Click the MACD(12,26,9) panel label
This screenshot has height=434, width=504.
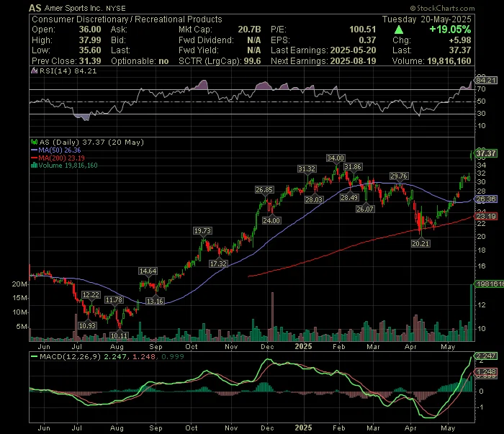(x=70, y=356)
